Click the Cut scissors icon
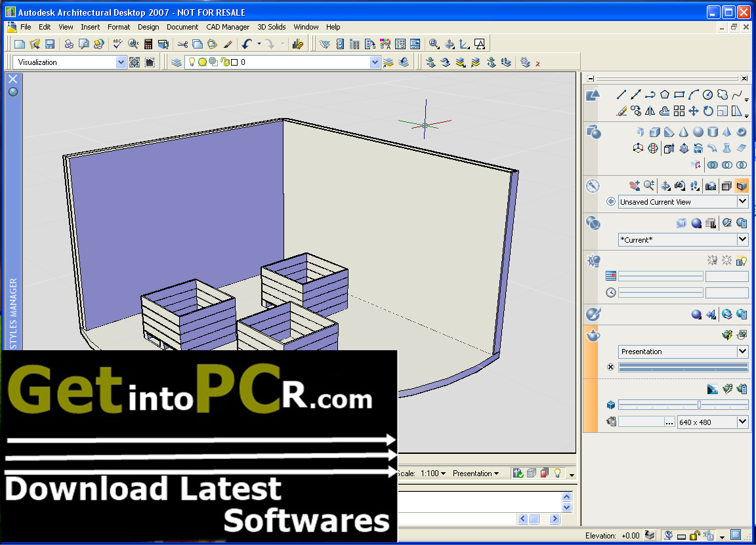 182,45
